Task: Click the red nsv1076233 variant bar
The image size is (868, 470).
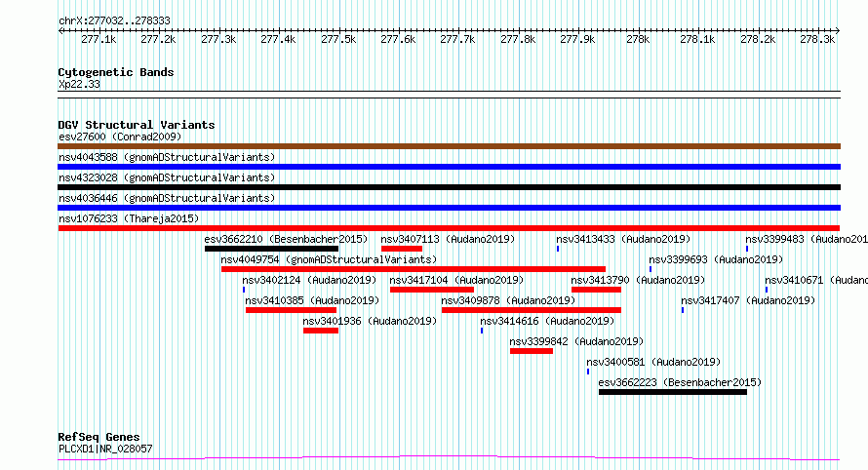Action: point(449,228)
